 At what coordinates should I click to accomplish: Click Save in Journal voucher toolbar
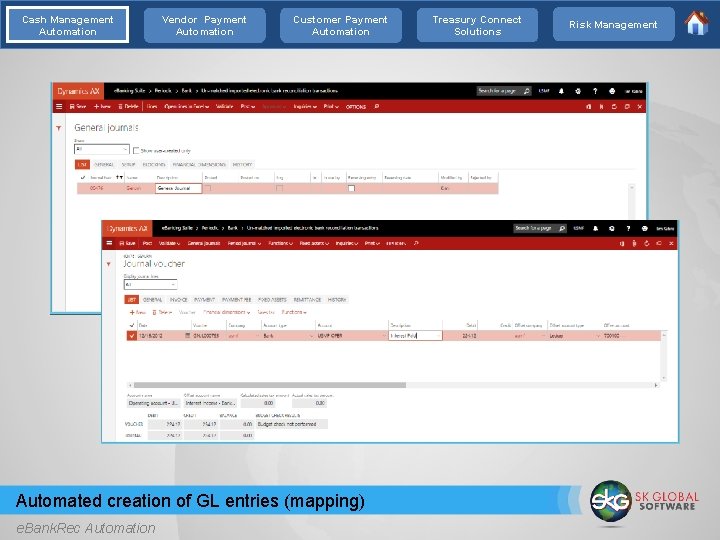pos(127,243)
